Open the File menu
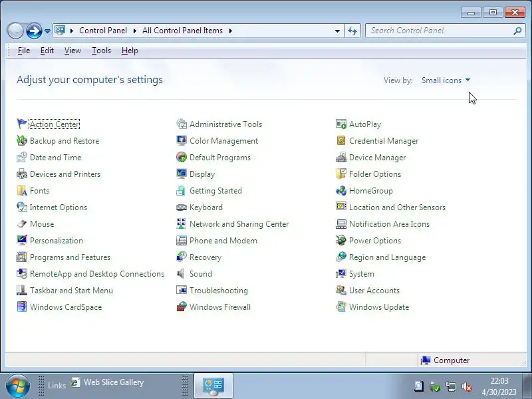Viewport: 532px width, 399px height. pyautogui.click(x=24, y=51)
